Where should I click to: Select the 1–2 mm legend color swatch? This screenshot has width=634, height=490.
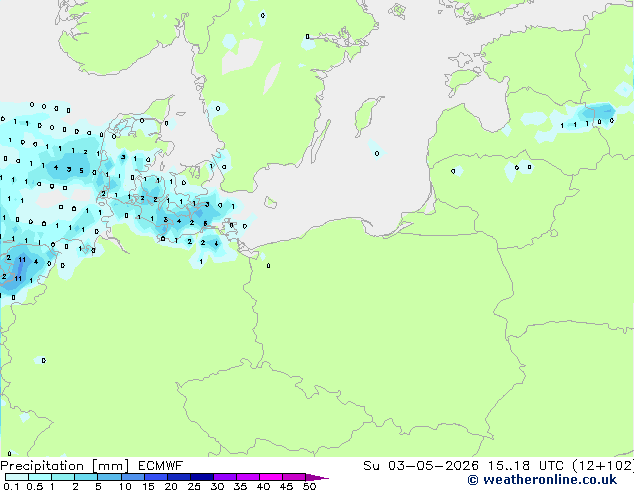[x=63, y=477]
